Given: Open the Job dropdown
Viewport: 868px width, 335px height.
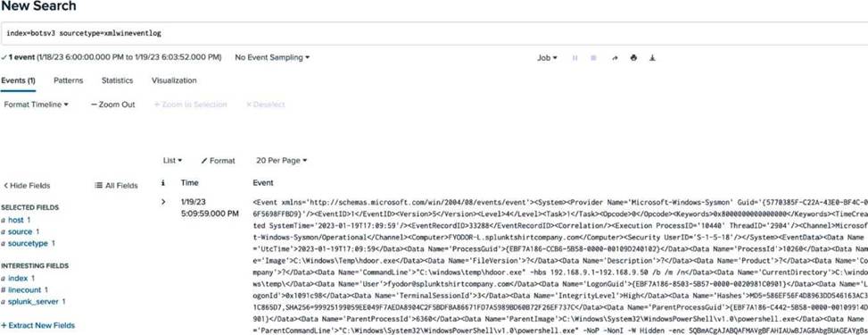Looking at the screenshot, I should coord(547,58).
